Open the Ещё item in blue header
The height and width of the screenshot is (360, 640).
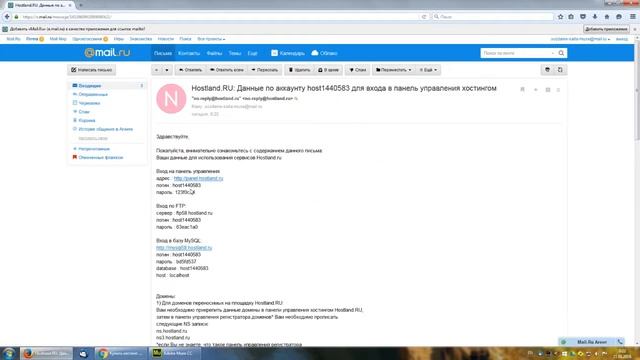(x=253, y=53)
